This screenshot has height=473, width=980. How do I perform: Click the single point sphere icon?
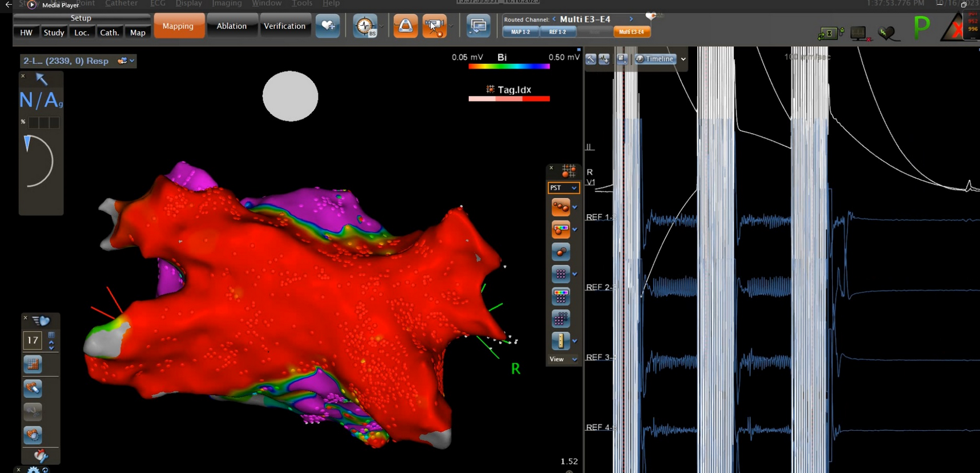(x=561, y=251)
